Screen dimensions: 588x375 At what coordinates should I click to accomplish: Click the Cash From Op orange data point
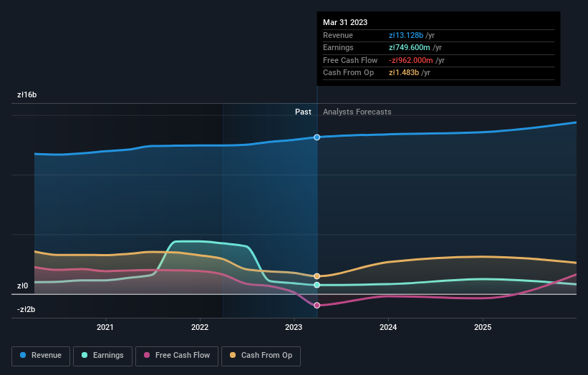(317, 276)
